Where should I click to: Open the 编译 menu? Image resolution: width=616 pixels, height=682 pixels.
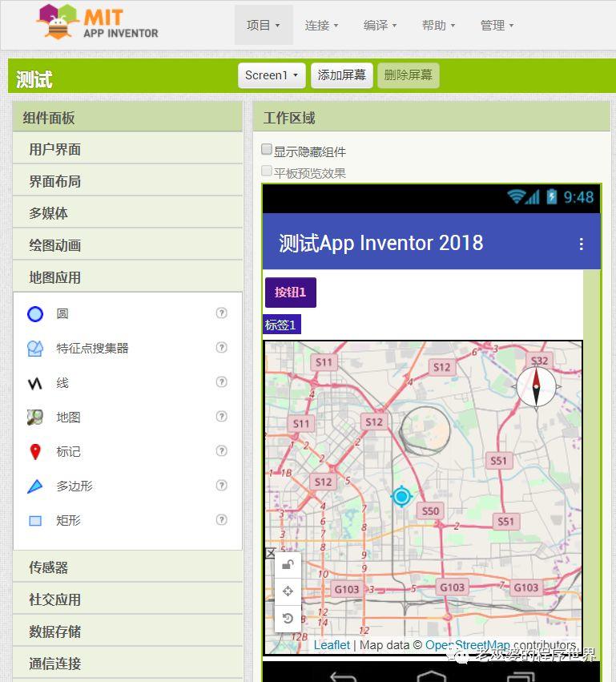tap(380, 25)
